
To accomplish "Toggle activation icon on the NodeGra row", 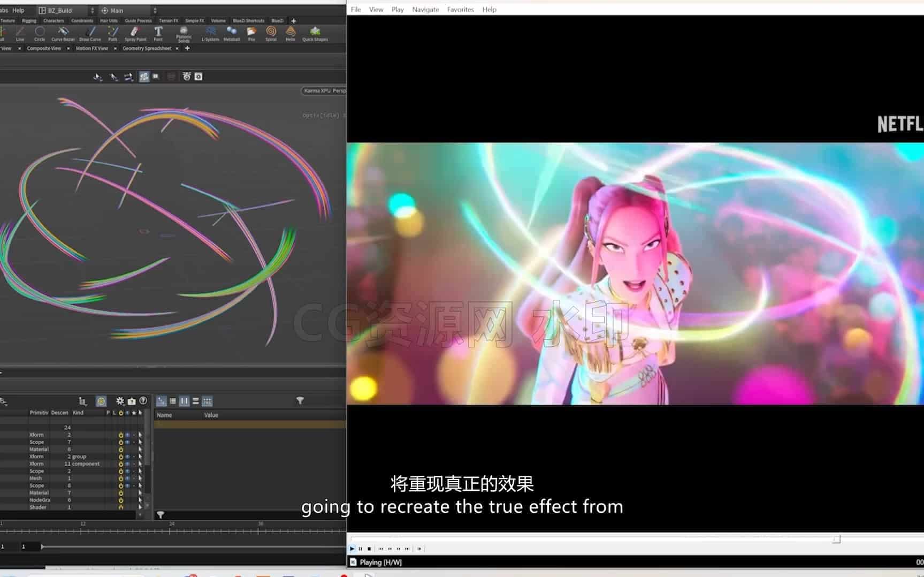I will (x=121, y=500).
